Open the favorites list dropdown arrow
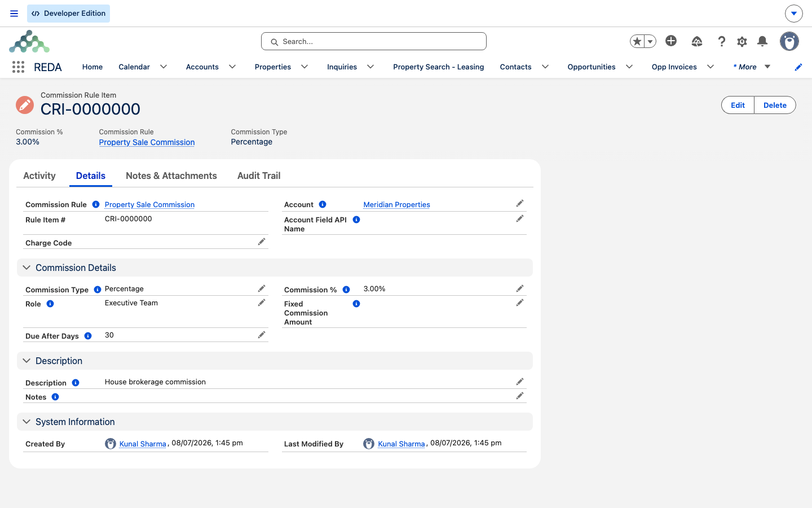This screenshot has width=812, height=508. (650, 41)
